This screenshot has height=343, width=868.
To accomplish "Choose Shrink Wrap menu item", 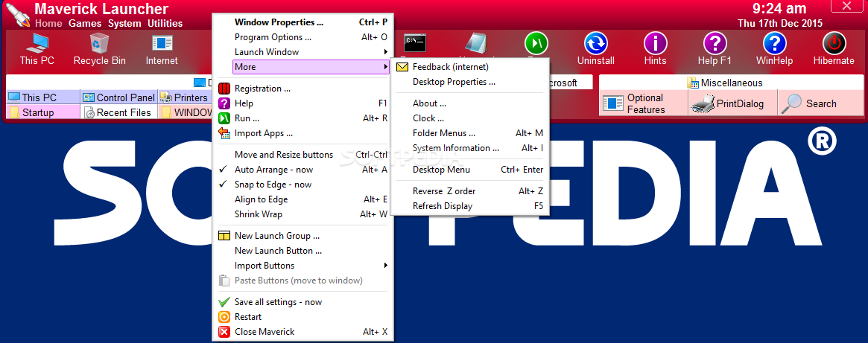I will pyautogui.click(x=302, y=214).
